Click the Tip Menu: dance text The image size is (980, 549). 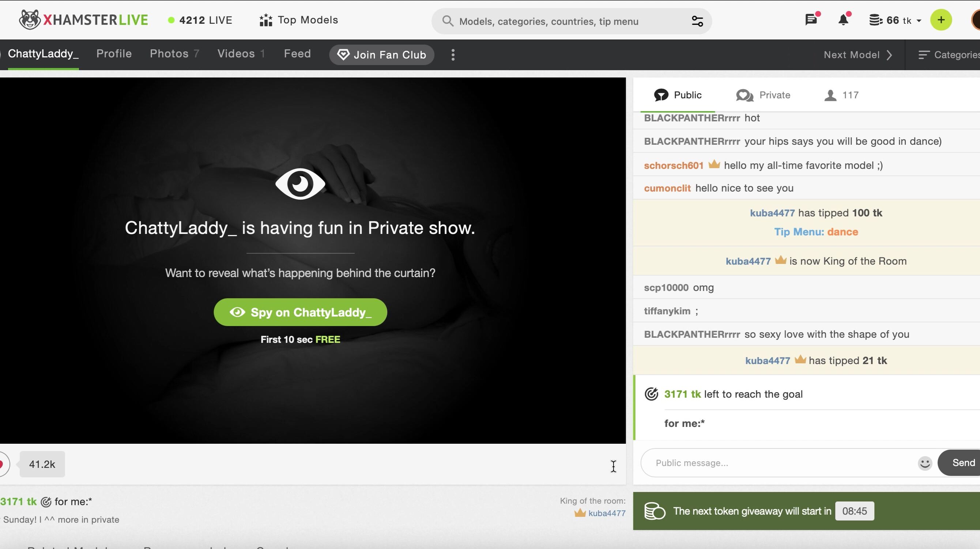[x=816, y=232]
